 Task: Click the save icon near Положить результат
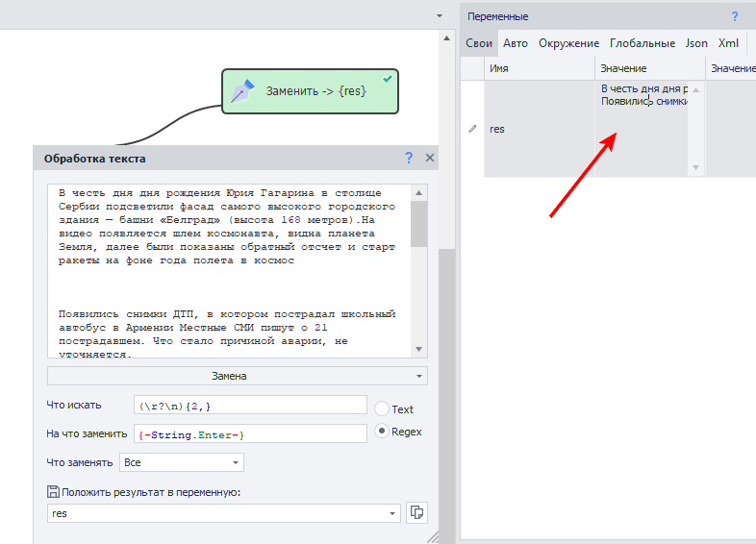point(53,492)
